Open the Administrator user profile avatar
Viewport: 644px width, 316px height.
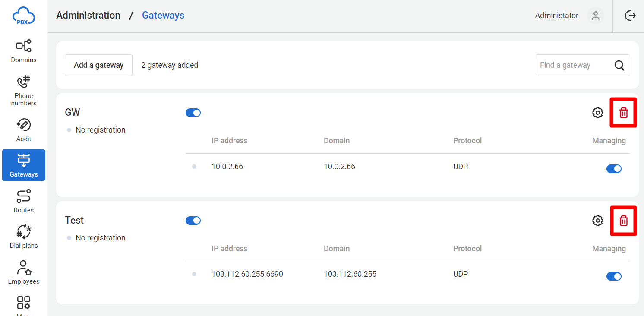tap(595, 16)
